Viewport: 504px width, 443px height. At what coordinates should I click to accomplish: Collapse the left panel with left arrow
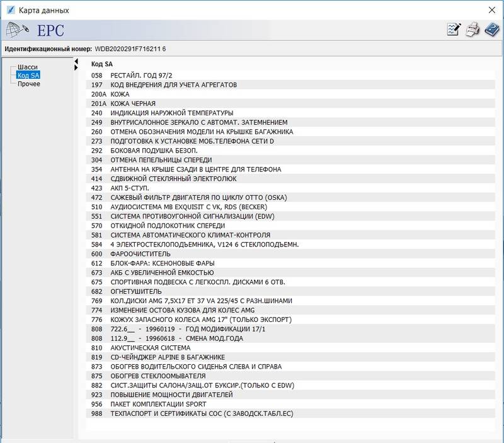(x=76, y=61)
